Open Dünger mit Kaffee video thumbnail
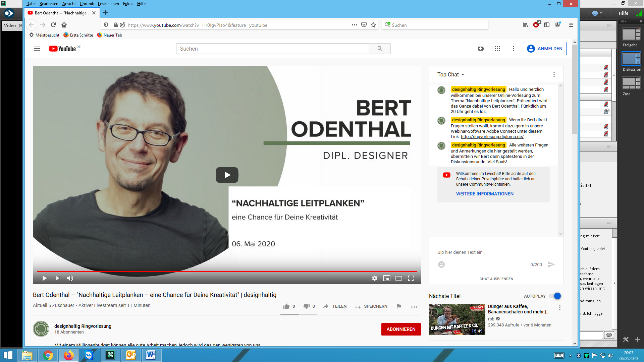The width and height of the screenshot is (644, 362). coord(457,319)
